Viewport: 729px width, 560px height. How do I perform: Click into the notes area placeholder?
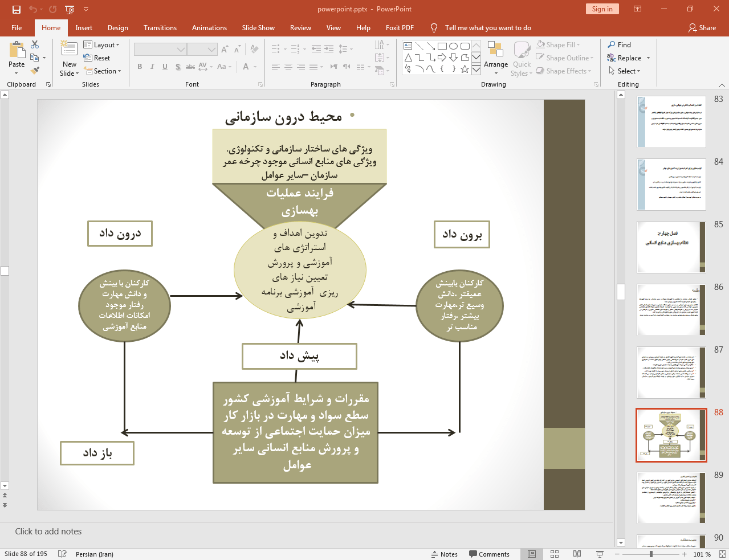click(48, 532)
